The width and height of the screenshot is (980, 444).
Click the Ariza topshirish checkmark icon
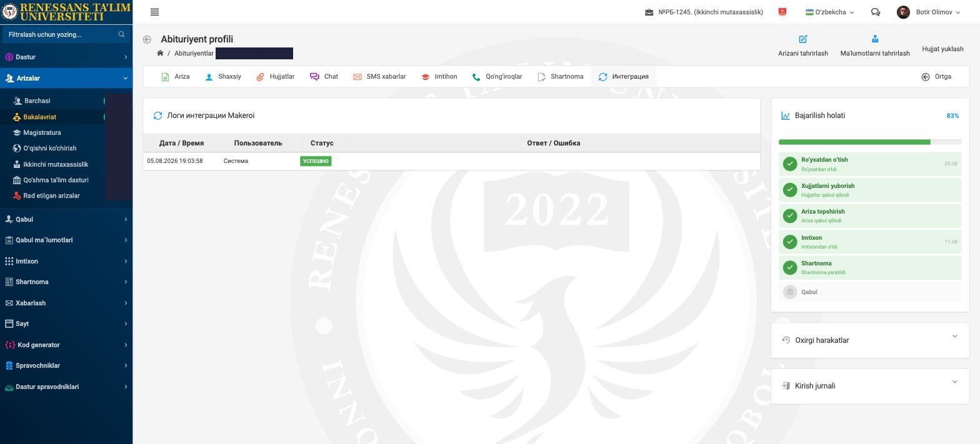(790, 215)
